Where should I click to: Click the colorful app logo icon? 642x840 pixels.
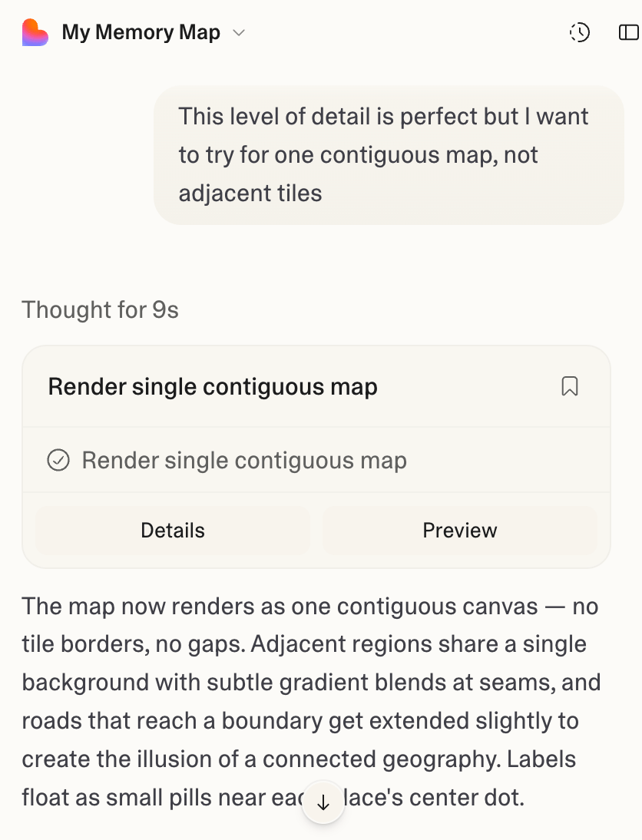(x=35, y=33)
